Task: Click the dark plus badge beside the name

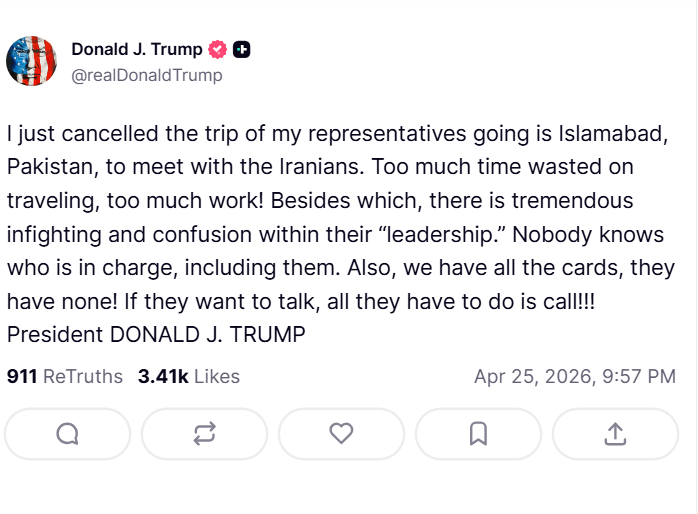Action: [x=241, y=49]
